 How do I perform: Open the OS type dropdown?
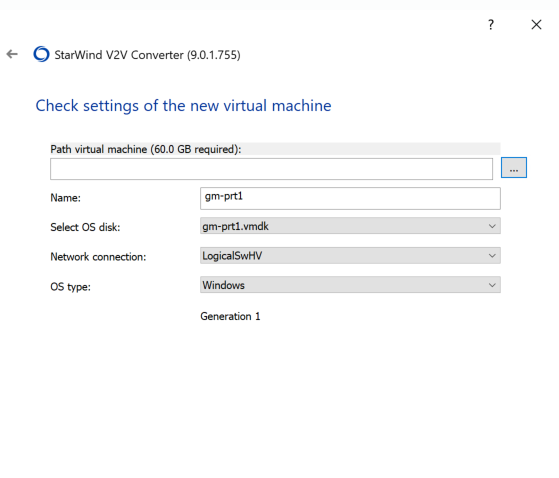[x=350, y=285]
